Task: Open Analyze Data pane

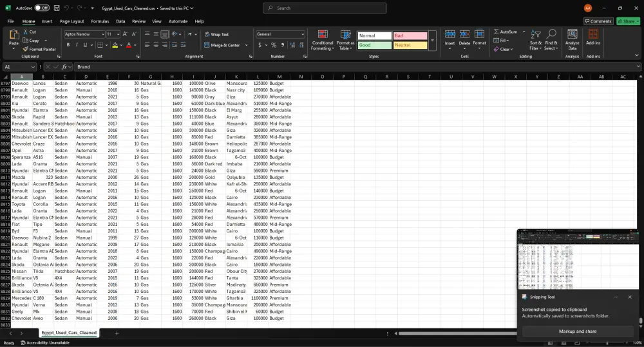Action: (x=572, y=39)
